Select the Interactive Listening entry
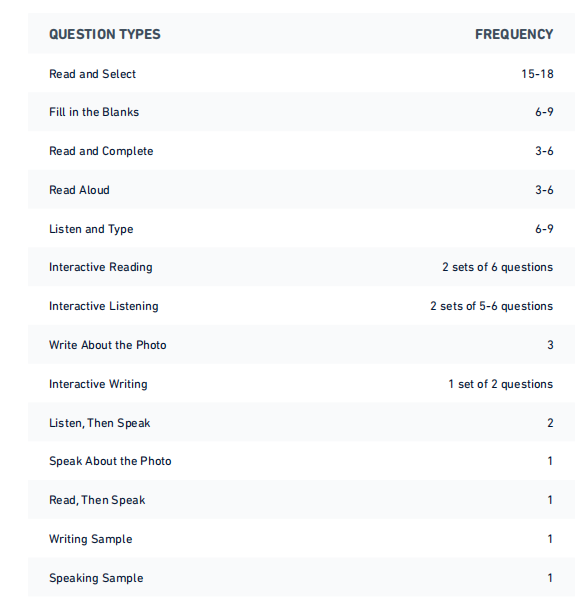 pyautogui.click(x=104, y=306)
